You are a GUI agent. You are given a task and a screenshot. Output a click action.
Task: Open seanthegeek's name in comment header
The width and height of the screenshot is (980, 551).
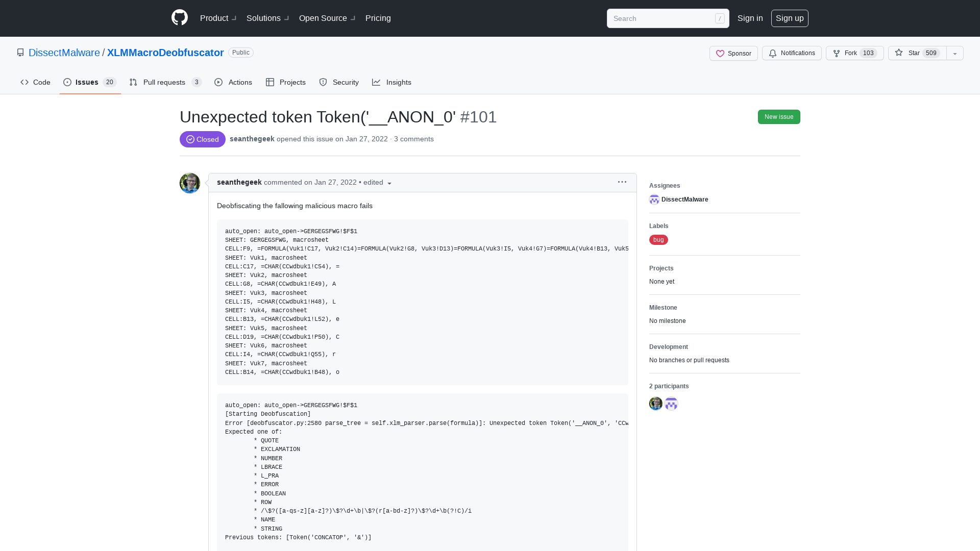(x=239, y=182)
